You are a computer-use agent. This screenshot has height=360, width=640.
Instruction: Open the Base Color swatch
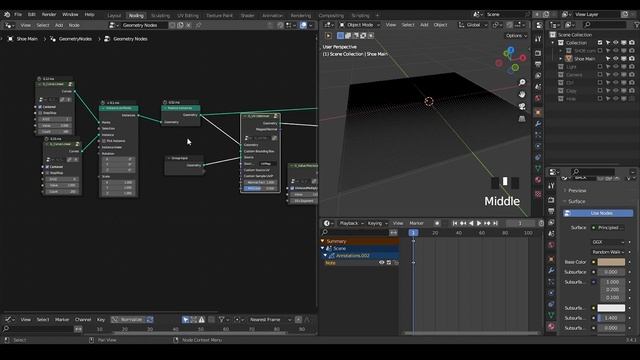pos(611,262)
